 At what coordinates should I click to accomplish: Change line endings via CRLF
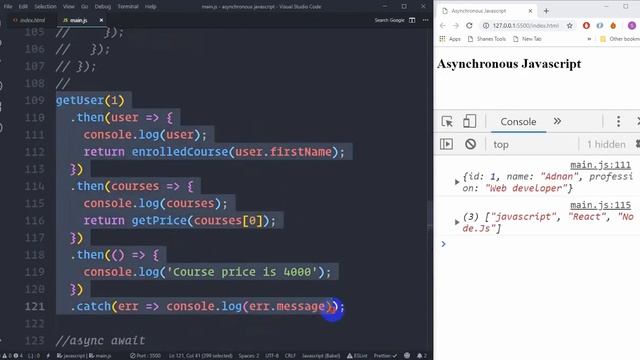click(290, 356)
